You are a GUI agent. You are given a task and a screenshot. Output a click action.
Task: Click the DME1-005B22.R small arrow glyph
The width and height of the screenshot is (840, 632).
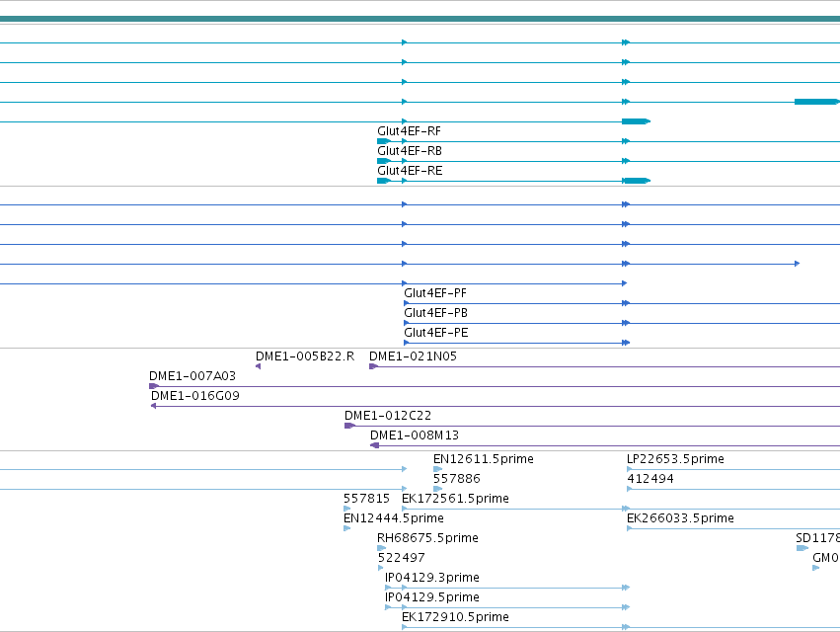pos(259,366)
